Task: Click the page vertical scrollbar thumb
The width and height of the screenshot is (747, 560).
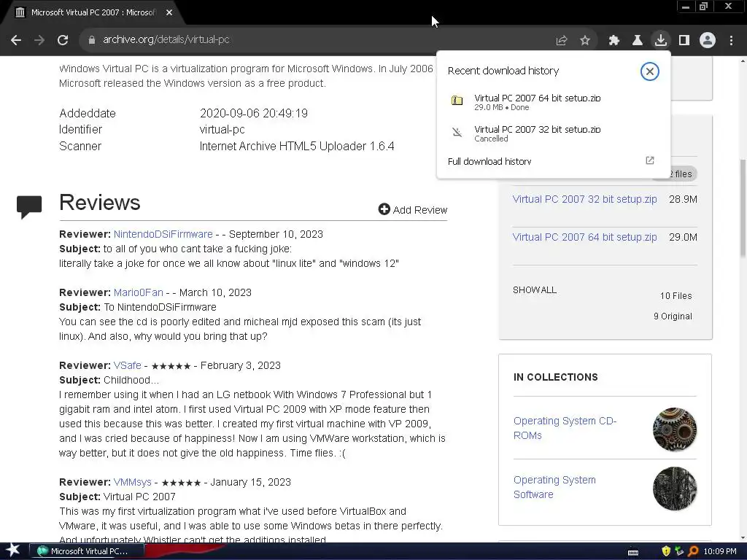Action: point(743,209)
